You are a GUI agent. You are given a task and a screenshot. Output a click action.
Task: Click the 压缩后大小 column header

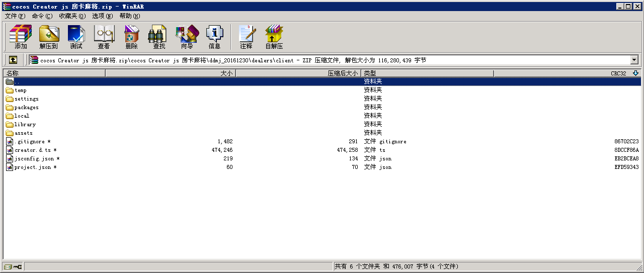point(298,73)
